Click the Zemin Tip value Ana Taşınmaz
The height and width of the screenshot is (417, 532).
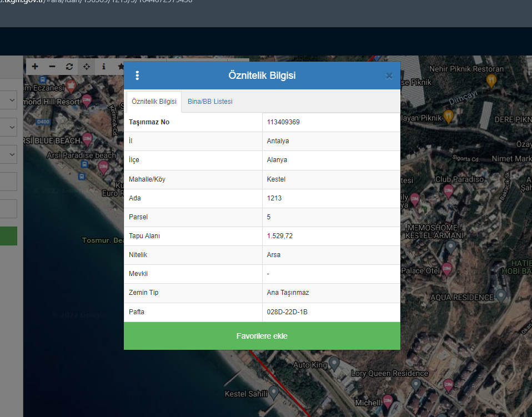(288, 293)
